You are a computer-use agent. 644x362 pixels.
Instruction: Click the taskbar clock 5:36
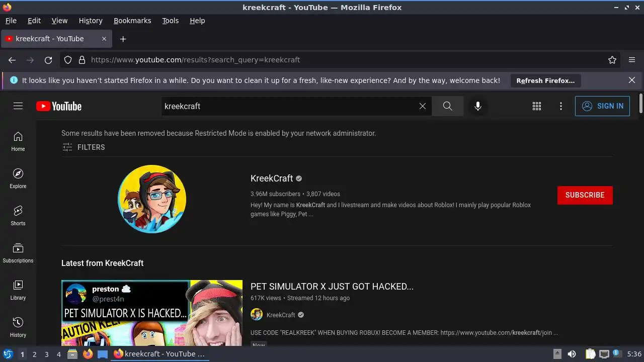pyautogui.click(x=634, y=354)
